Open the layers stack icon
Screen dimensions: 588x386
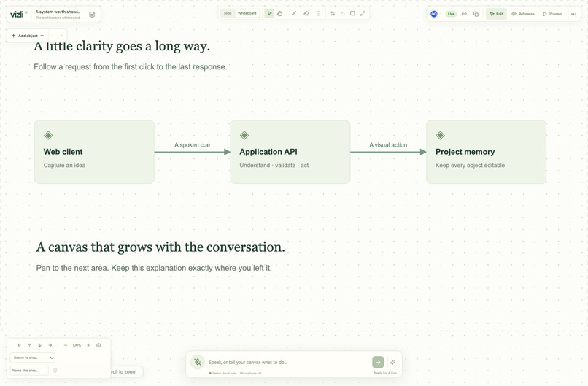point(92,15)
